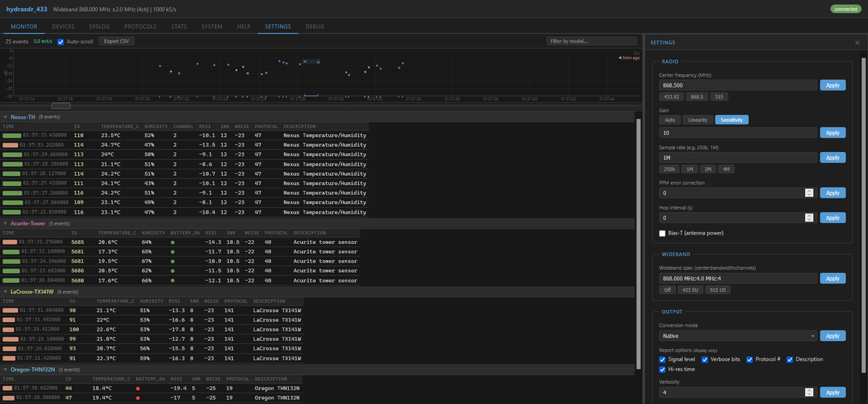Click green battery dot in Acurite row 5686

point(172,271)
